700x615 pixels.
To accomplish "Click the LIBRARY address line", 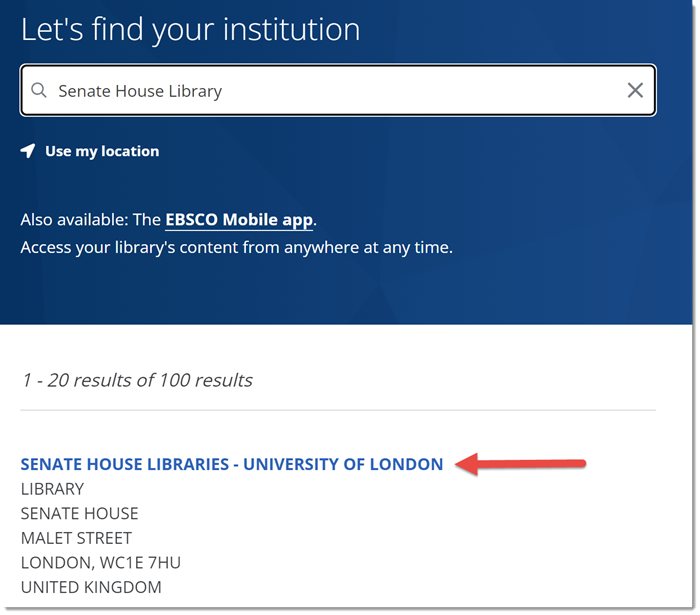I will tap(52, 489).
